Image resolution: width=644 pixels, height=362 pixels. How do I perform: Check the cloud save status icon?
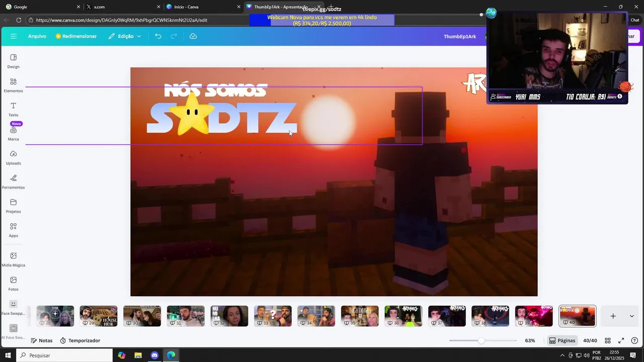193,36
